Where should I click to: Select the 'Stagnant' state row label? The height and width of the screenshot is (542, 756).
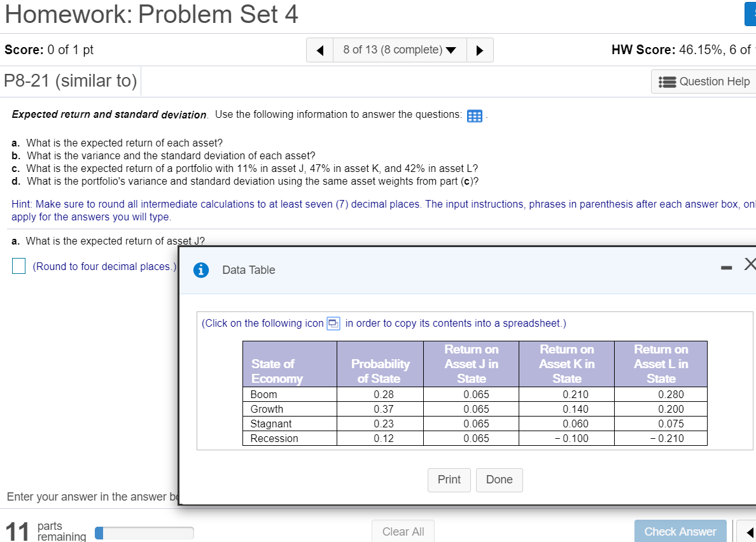click(x=271, y=424)
